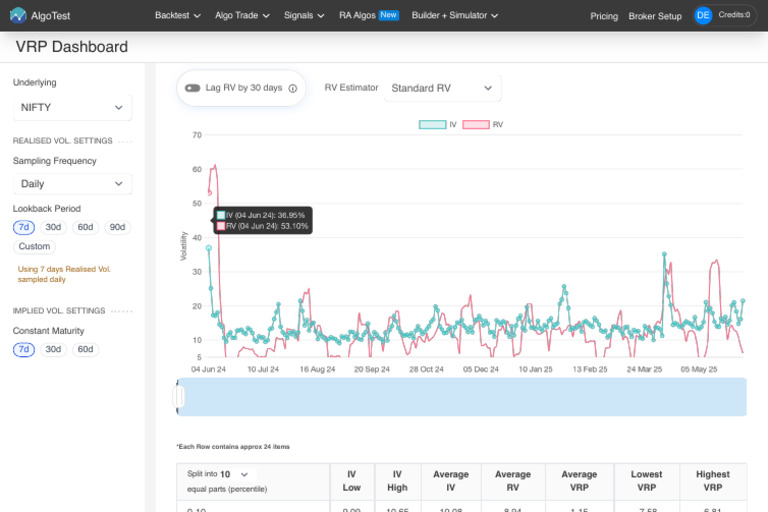Click the IV High column header
The height and width of the screenshot is (512, 768).
click(397, 481)
